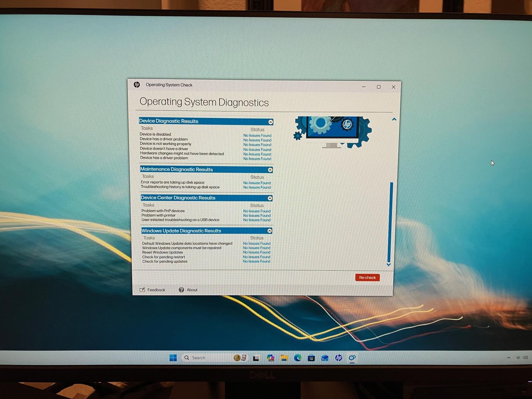Collapse Maintenance Diagnostic Results section
The image size is (532, 399).
pyautogui.click(x=270, y=170)
